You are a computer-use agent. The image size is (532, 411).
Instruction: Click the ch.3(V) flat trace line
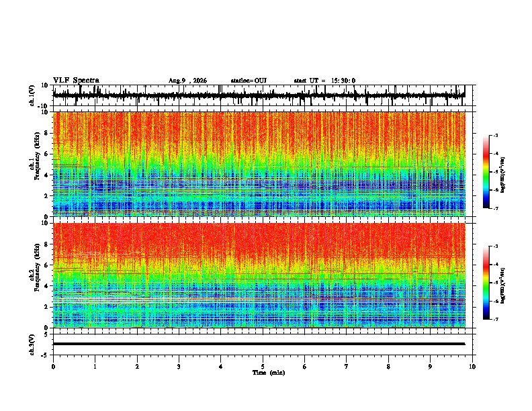pyautogui.click(x=259, y=344)
